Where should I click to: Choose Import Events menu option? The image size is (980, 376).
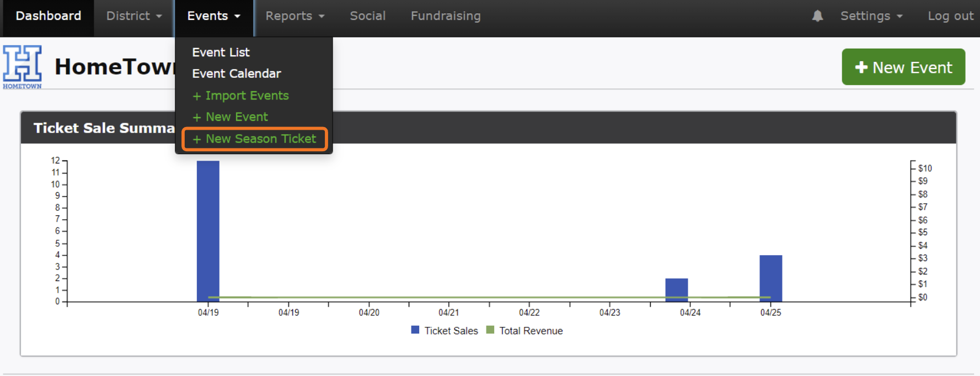241,96
